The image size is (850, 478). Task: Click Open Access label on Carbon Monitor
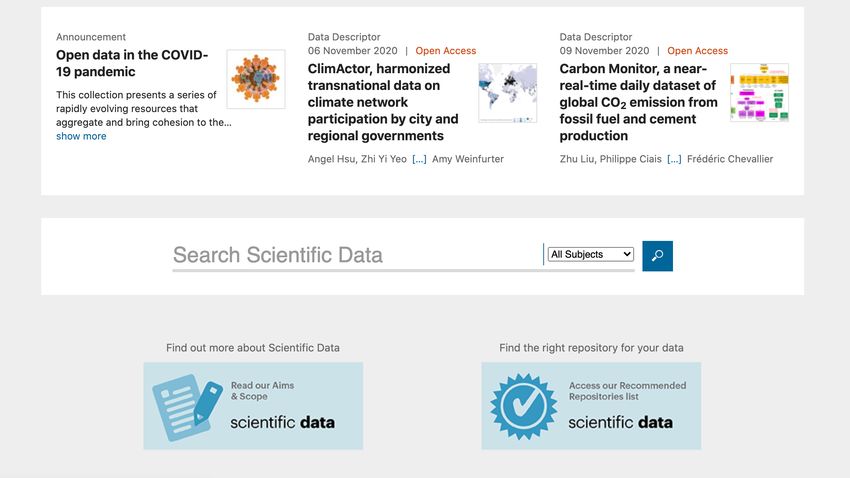pos(697,50)
